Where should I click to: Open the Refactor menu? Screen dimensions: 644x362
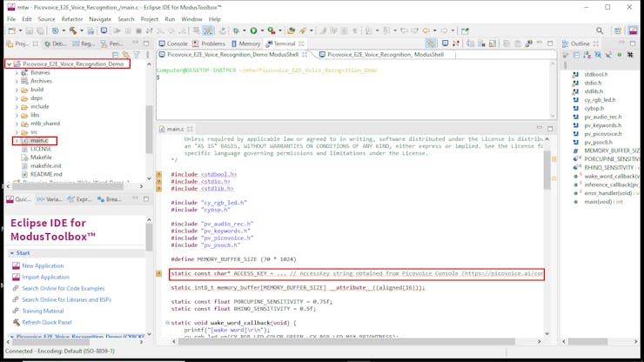click(72, 18)
